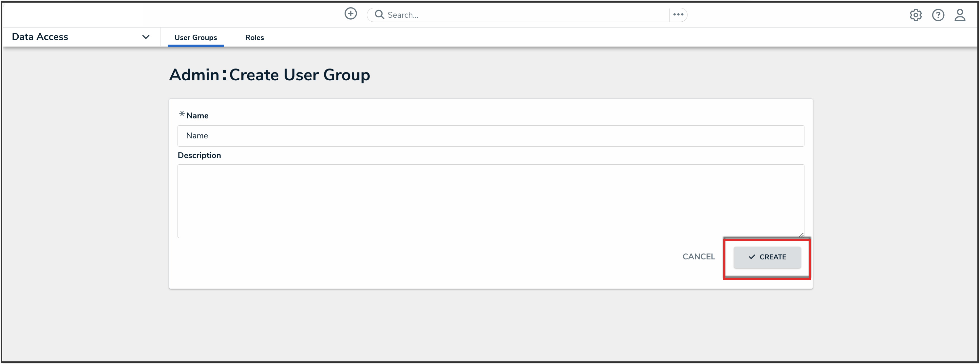Open the user profile icon
Screen dimensions: 980x364
tap(959, 15)
